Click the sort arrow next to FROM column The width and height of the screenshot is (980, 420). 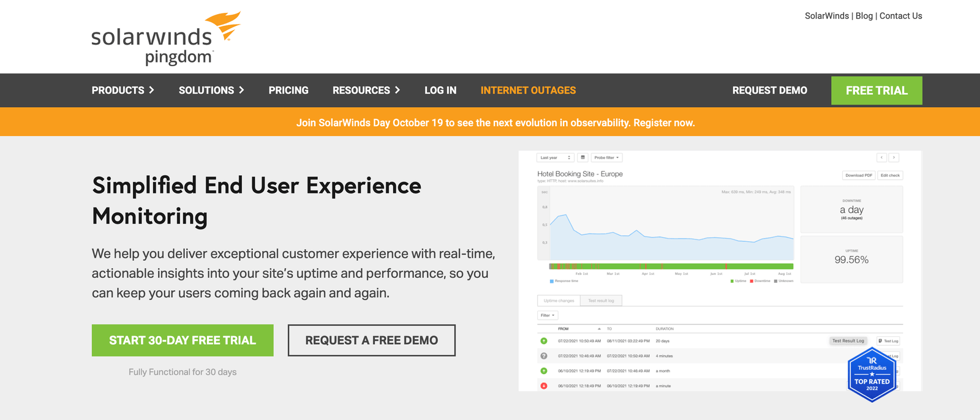599,329
